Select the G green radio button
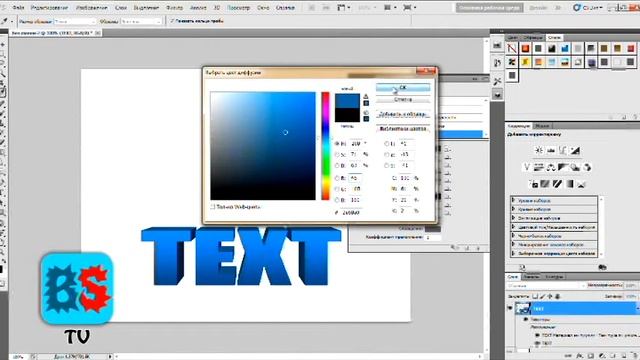This screenshot has width=640, height=360. click(337, 189)
